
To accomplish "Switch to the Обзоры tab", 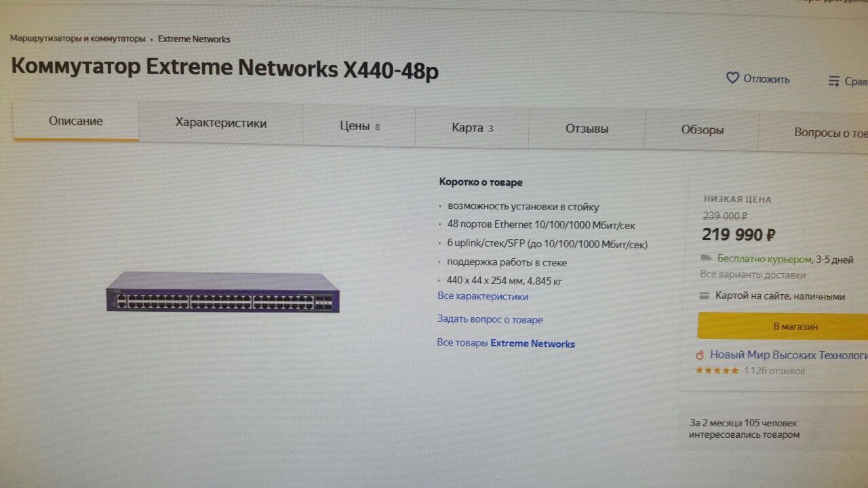I will coord(703,130).
